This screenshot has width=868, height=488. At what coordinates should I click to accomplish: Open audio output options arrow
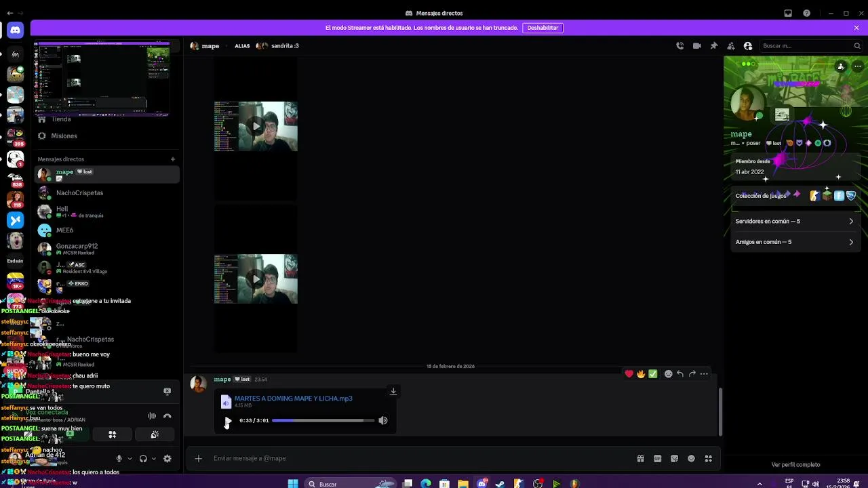click(x=154, y=459)
